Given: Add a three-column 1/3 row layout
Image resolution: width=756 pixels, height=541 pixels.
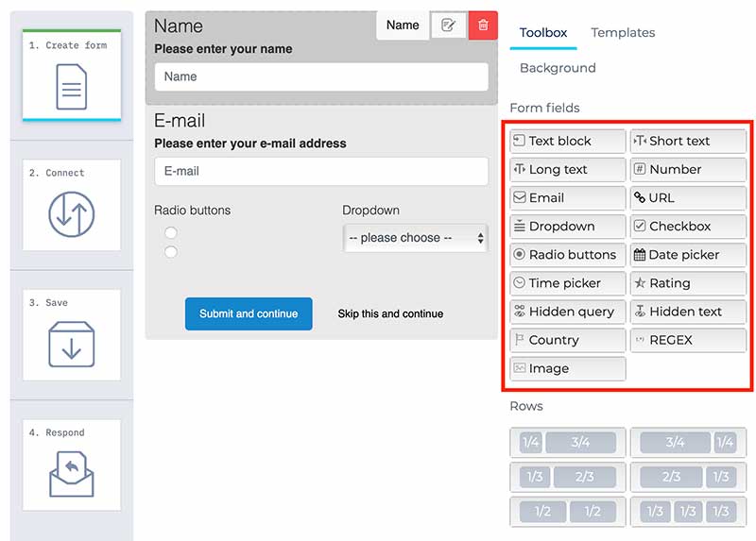Looking at the screenshot, I should pos(688,512).
